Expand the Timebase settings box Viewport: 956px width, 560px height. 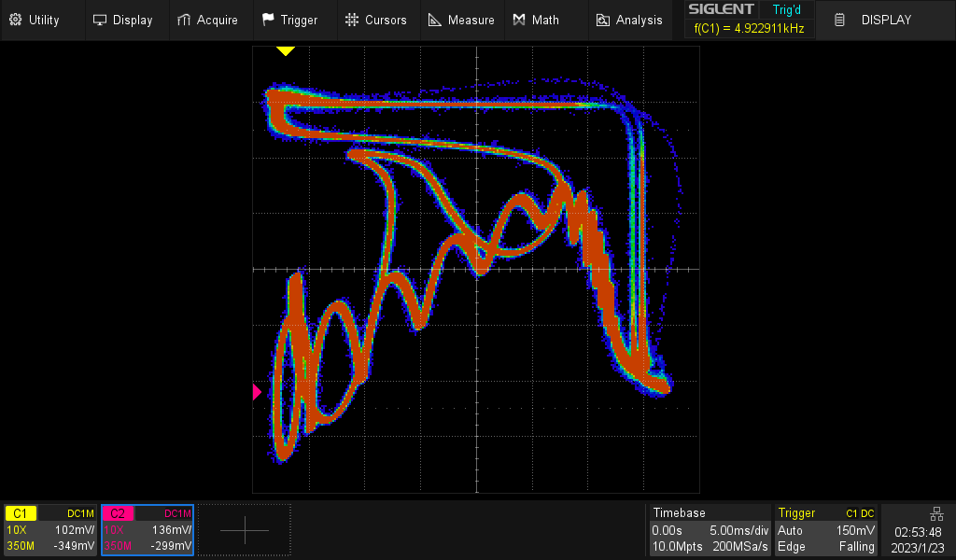pos(710,530)
